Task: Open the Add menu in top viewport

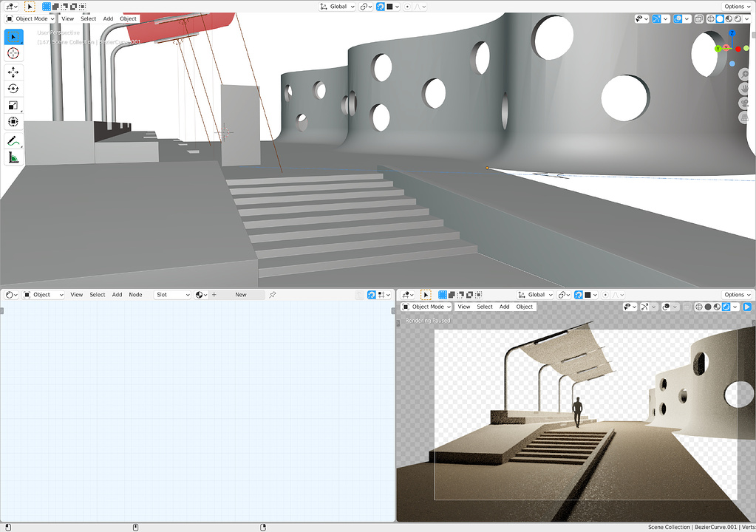Action: click(108, 18)
